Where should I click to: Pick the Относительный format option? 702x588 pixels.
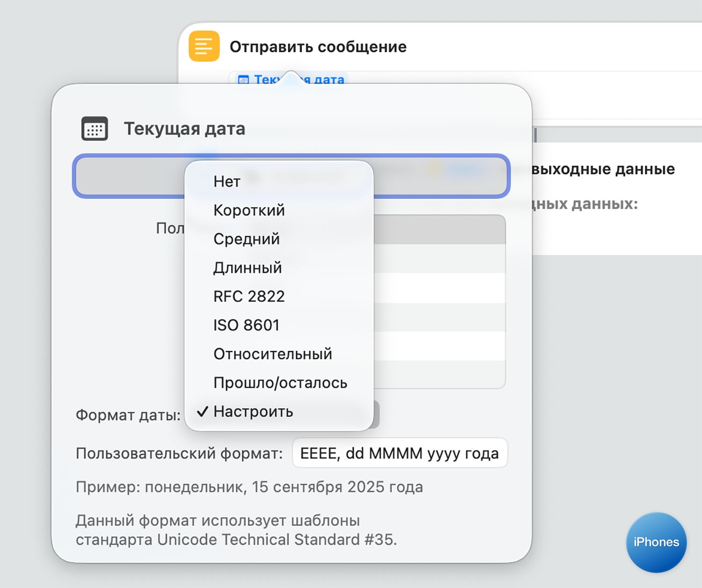click(x=272, y=354)
